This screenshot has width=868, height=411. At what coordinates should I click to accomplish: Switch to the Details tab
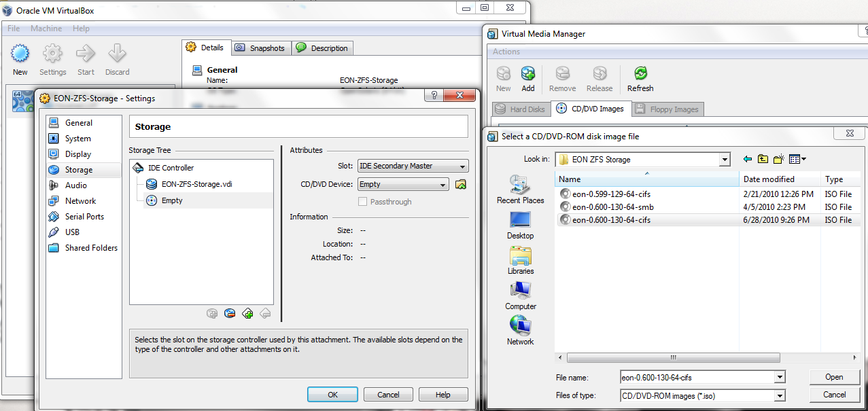click(x=206, y=48)
